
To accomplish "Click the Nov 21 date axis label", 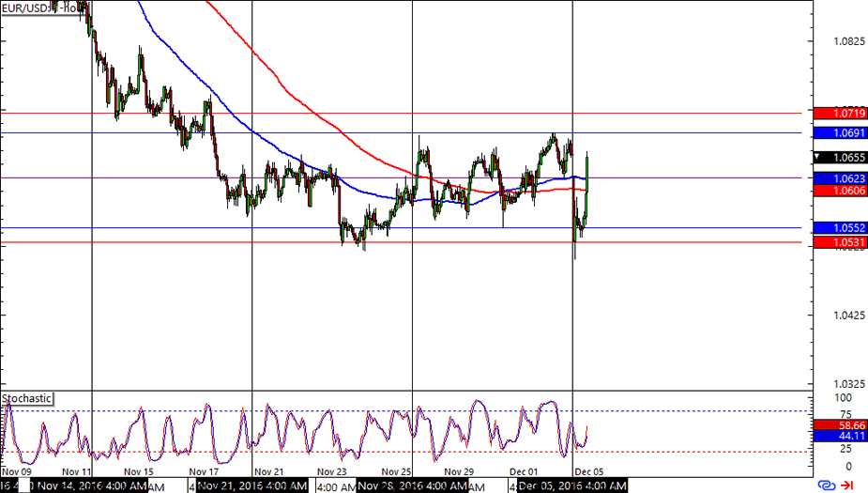I will (268, 472).
